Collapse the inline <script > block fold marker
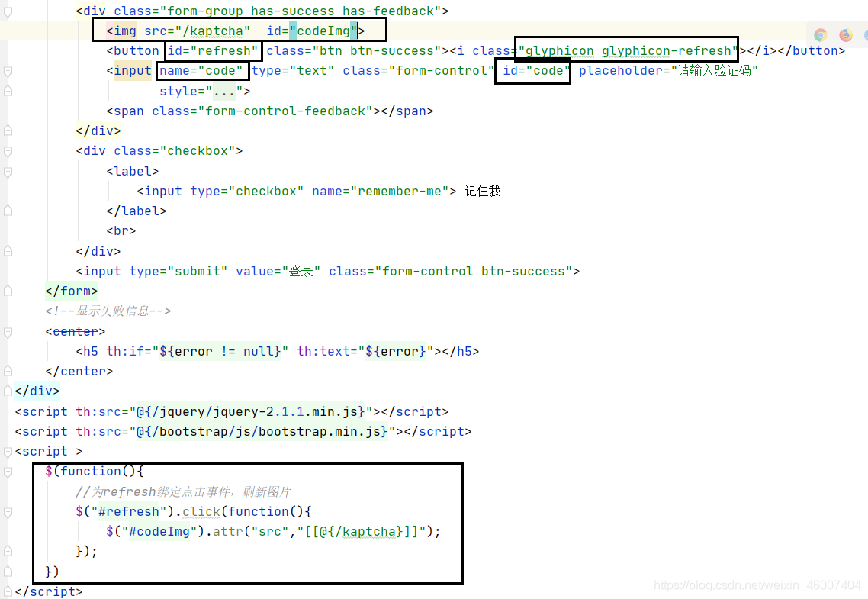Viewport: 868px width, 599px height. point(8,452)
